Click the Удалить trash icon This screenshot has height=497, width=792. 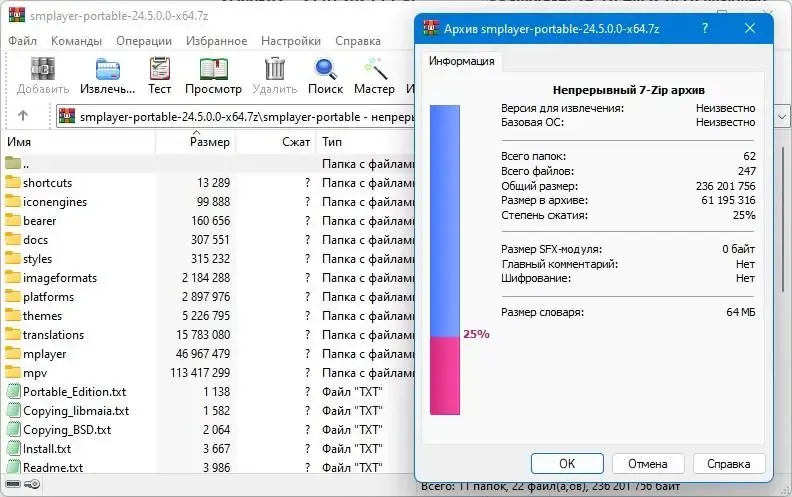pos(275,69)
